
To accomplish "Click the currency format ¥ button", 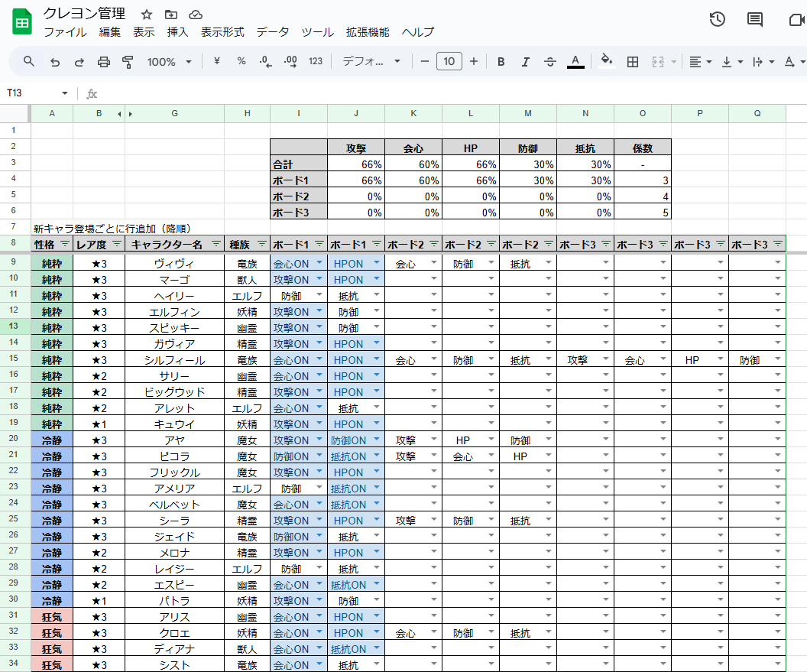I will [x=216, y=62].
